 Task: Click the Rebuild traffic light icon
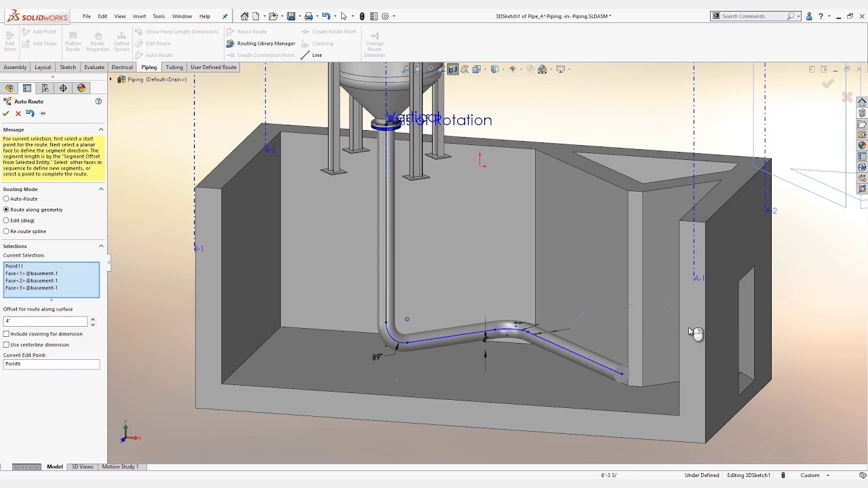tap(362, 16)
